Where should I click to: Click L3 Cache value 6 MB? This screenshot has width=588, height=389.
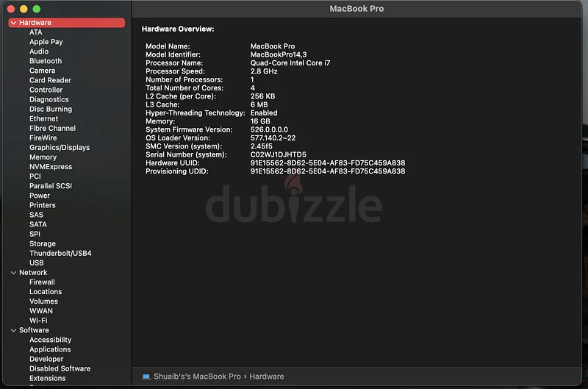[x=259, y=104]
